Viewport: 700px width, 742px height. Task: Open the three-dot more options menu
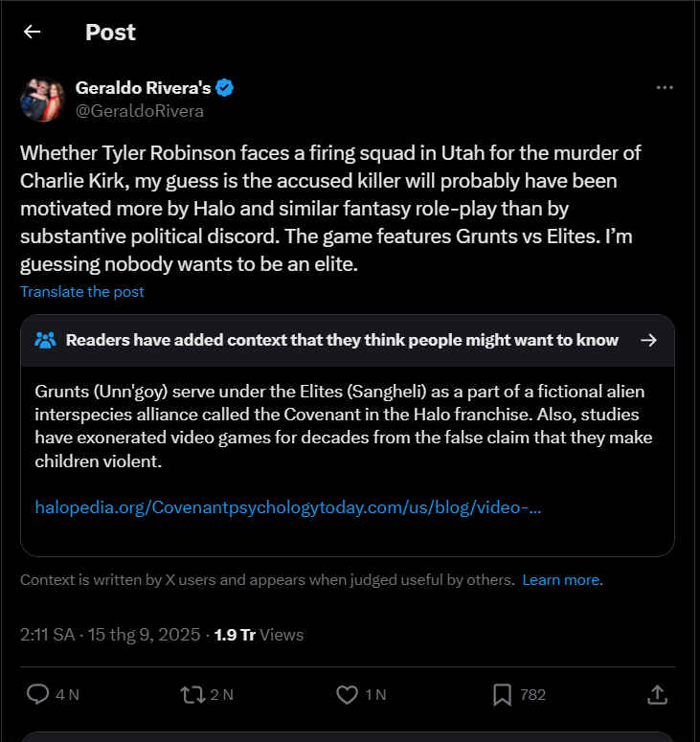[665, 87]
